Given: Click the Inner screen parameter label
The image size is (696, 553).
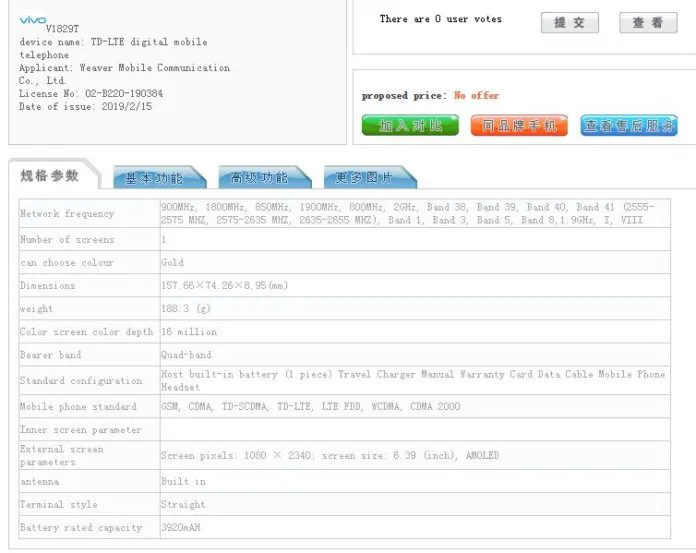Looking at the screenshot, I should pos(80,430).
